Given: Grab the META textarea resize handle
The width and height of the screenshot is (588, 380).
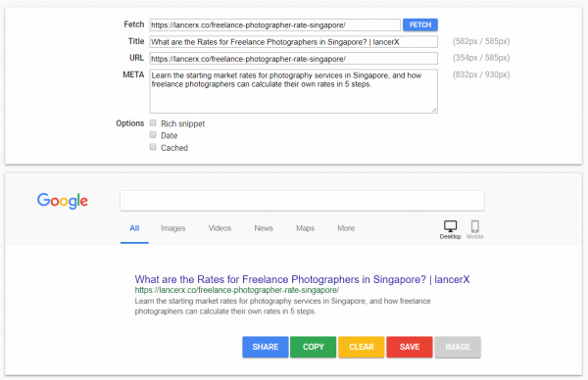Looking at the screenshot, I should click(x=434, y=110).
